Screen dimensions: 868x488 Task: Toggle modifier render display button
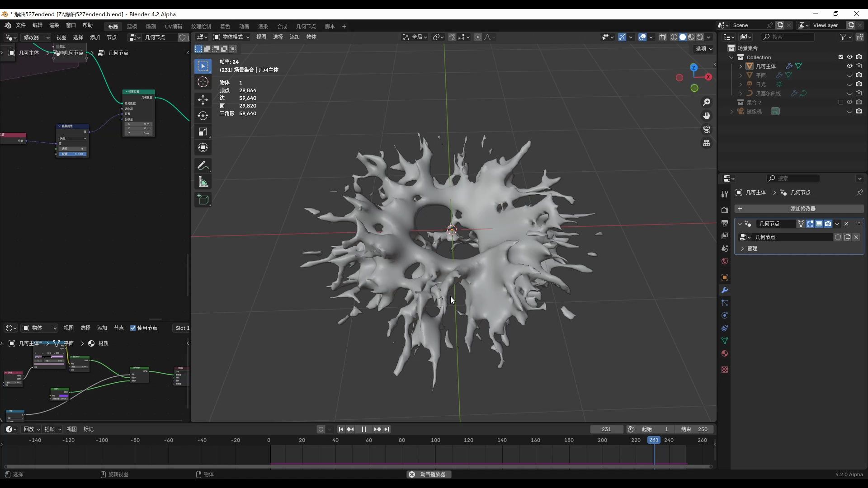(x=828, y=224)
